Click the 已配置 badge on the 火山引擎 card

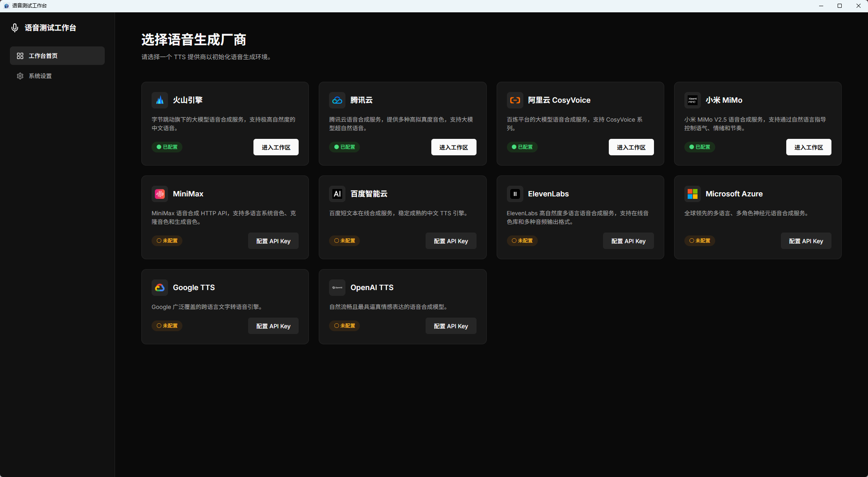point(167,147)
